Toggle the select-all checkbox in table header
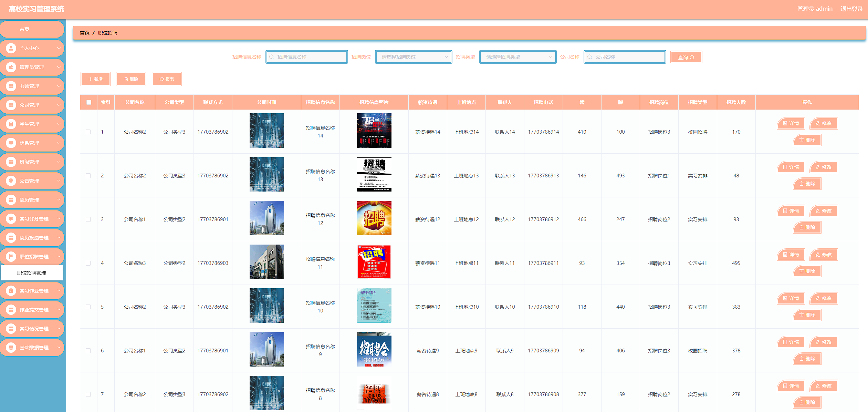This screenshot has width=868, height=412. (89, 102)
